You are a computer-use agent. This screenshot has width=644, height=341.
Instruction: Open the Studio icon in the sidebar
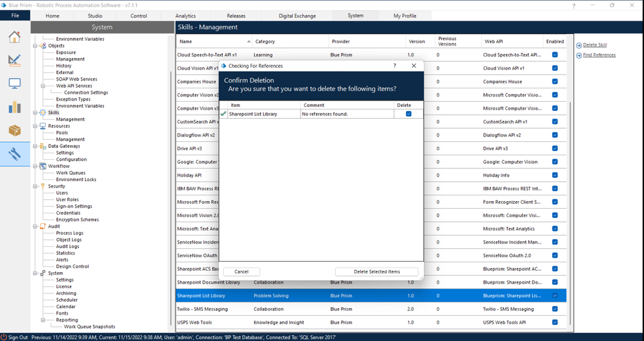point(14,60)
